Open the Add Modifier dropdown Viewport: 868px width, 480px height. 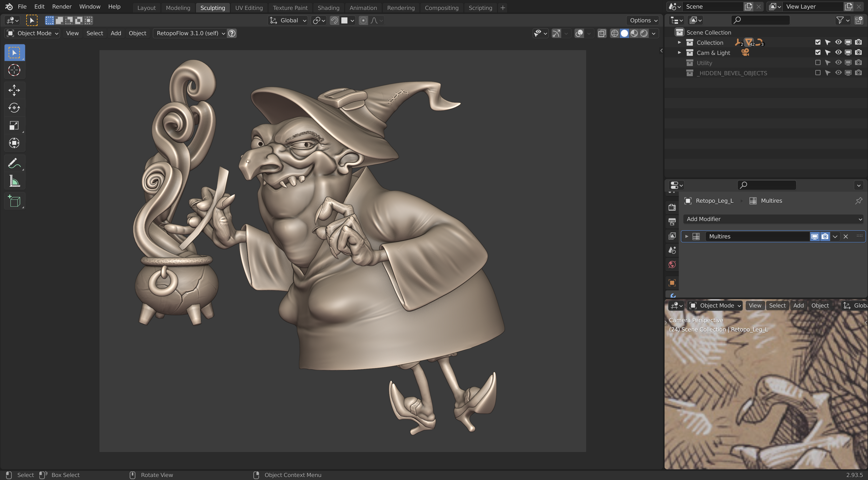[773, 219]
